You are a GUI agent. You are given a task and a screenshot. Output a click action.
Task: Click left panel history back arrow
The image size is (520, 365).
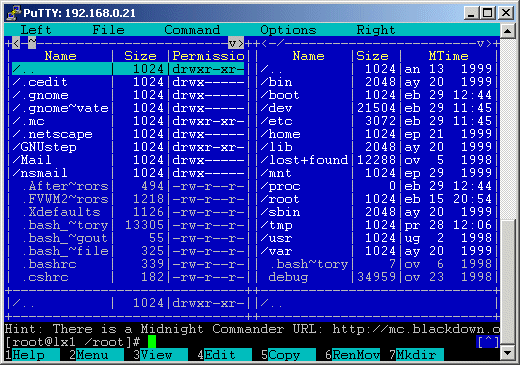pyautogui.click(x=16, y=43)
